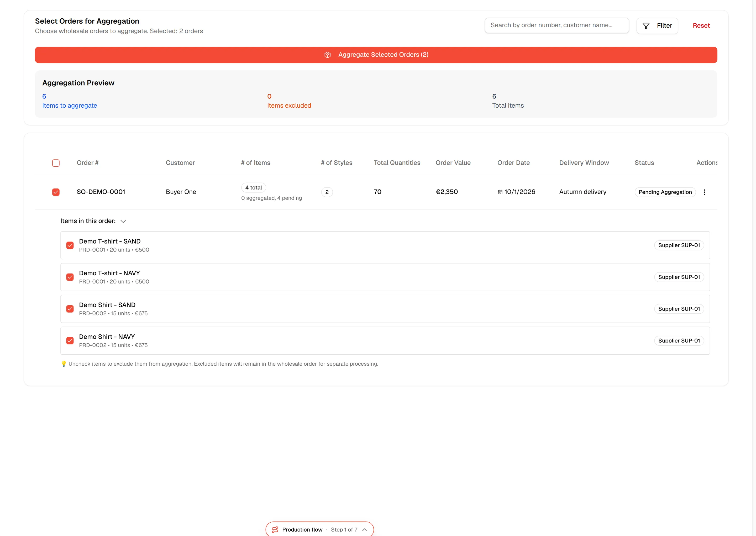Click the Customer column header
Viewport: 756px width, 536px height.
pos(180,163)
